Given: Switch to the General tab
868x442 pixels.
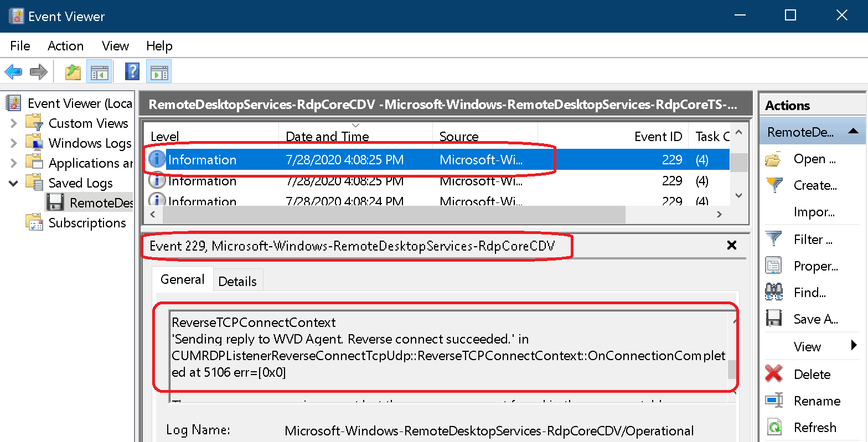Looking at the screenshot, I should (x=182, y=279).
